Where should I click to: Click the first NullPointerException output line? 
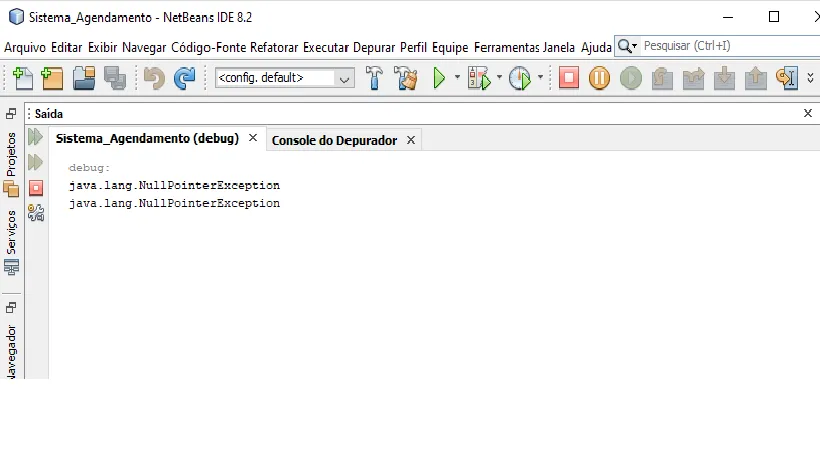point(174,185)
